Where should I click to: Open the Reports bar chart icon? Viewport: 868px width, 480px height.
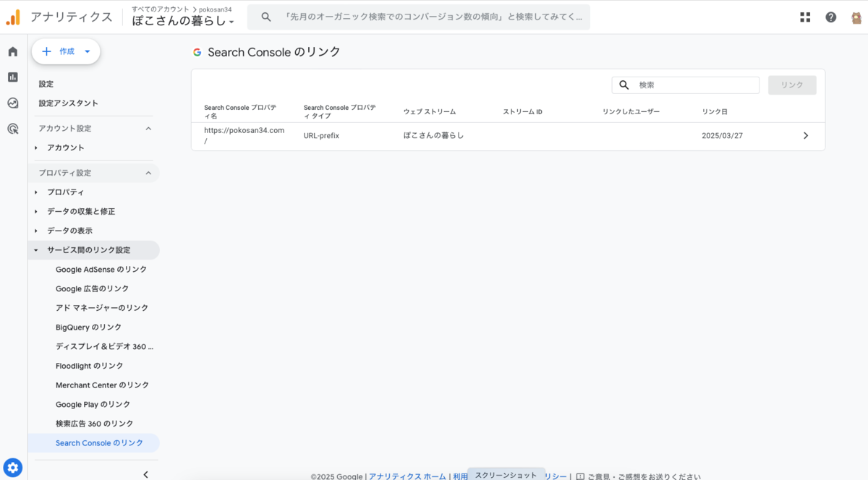click(x=13, y=77)
